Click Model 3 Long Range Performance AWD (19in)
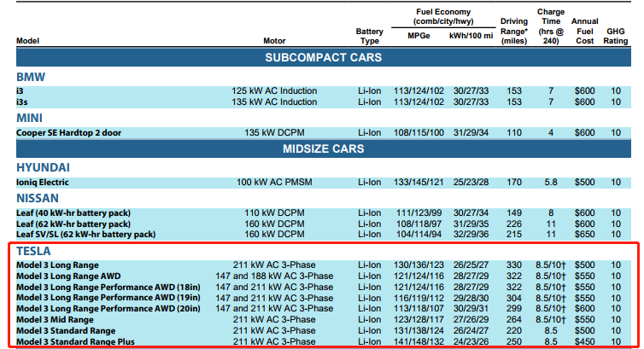 point(108,298)
